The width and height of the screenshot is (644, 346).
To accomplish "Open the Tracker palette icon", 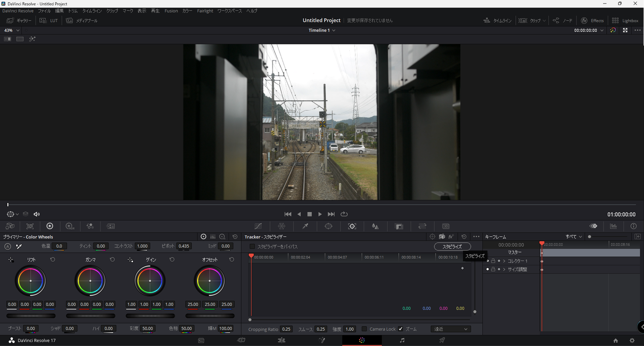I will click(x=352, y=226).
